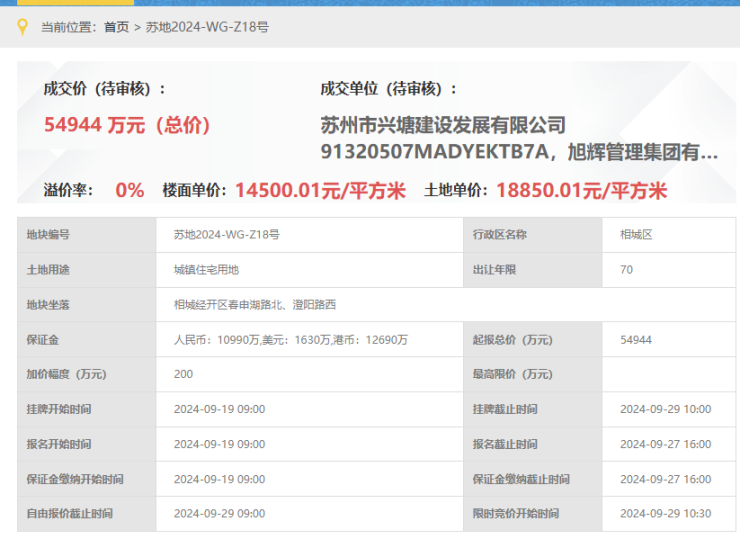
Task: Click listing start value 2024-09-19 09:00
Action: [310, 409]
